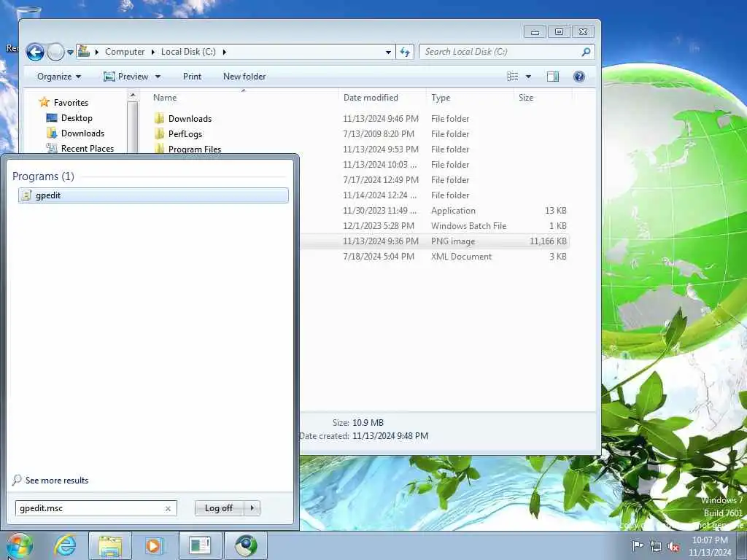
Task: Click the network tray icon
Action: click(656, 547)
